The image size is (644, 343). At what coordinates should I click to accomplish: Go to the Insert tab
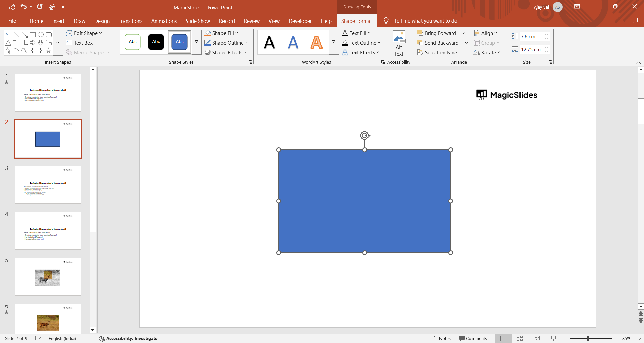click(x=58, y=21)
